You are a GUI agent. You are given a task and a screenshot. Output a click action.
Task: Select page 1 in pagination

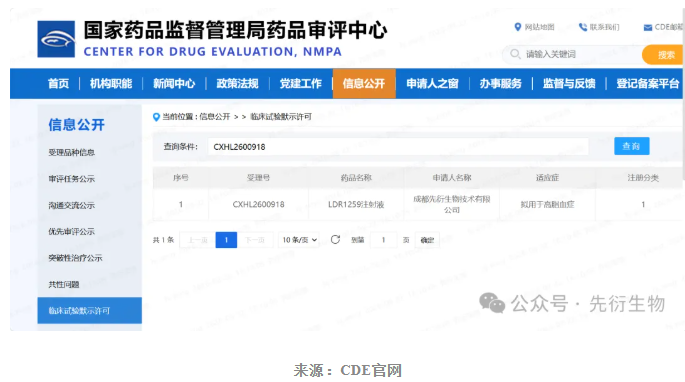tap(226, 240)
